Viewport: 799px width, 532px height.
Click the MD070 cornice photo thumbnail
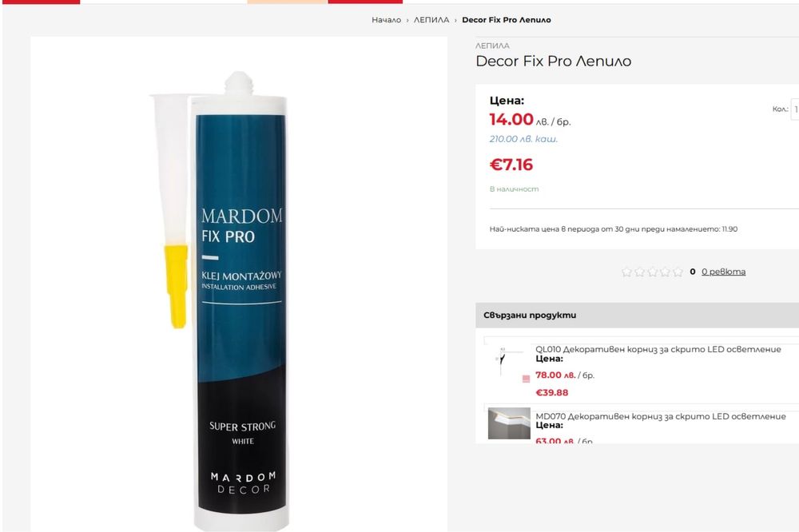tap(509, 423)
